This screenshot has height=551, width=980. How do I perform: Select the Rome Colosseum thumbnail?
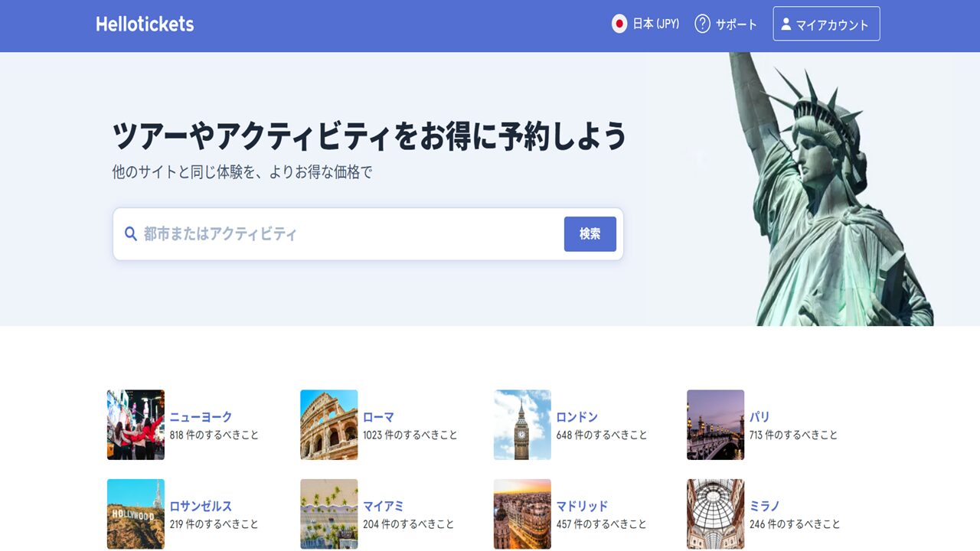tap(328, 425)
